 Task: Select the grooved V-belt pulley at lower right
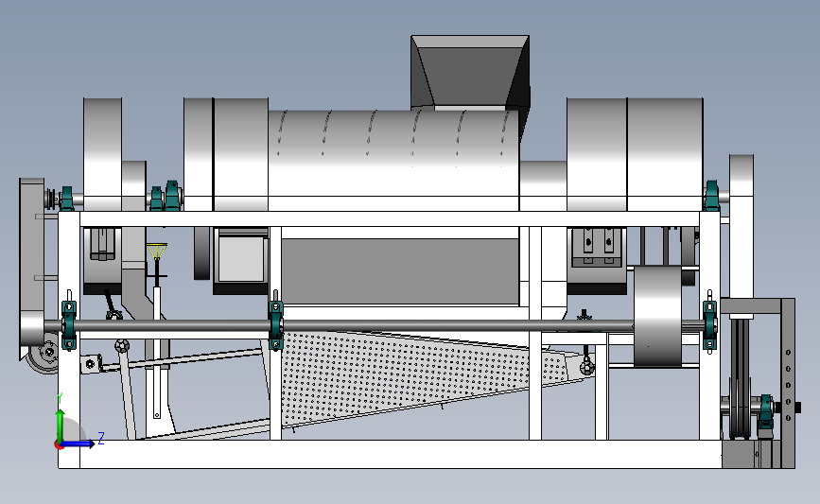740,376
